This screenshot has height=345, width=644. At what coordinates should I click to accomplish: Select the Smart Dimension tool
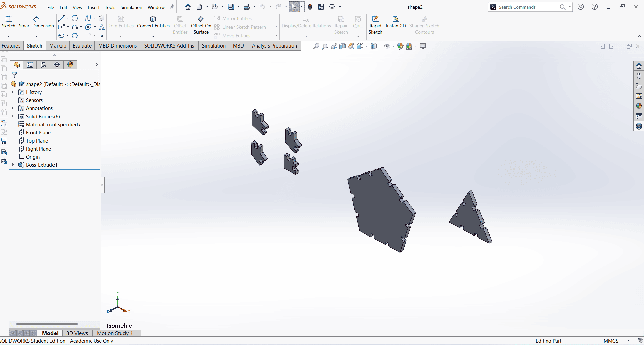[x=36, y=22]
